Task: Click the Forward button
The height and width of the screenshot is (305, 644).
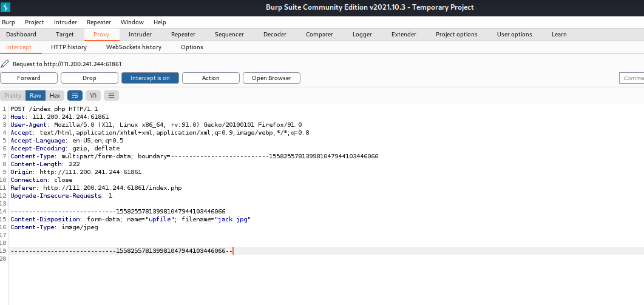Action: pos(29,78)
